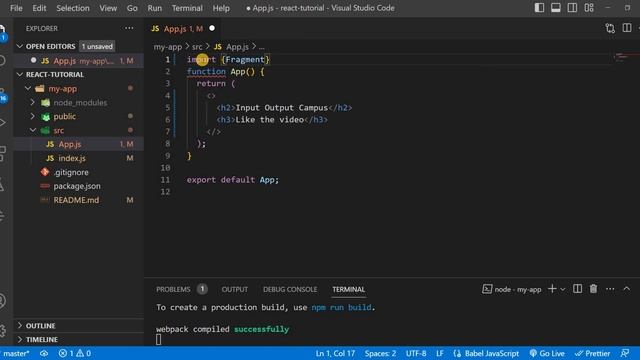Split the terminal
This screenshot has width=640, height=360.
pos(577,289)
